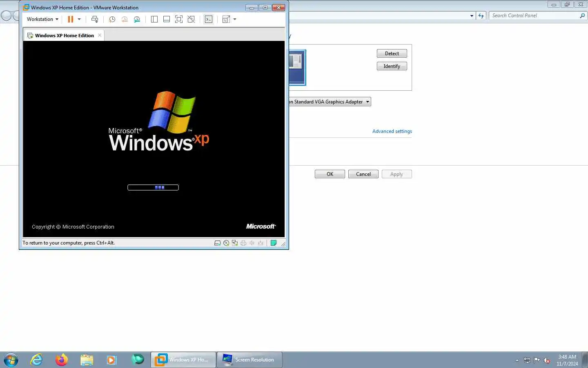Take a snapshot of this virtual machine

[x=112, y=19]
